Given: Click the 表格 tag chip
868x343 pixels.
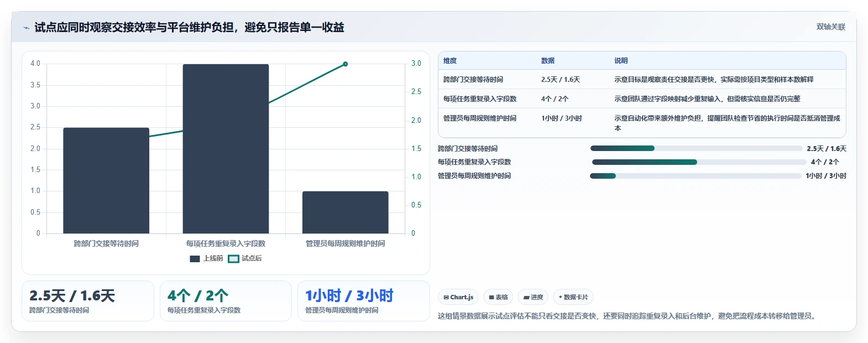Looking at the screenshot, I should [x=498, y=297].
